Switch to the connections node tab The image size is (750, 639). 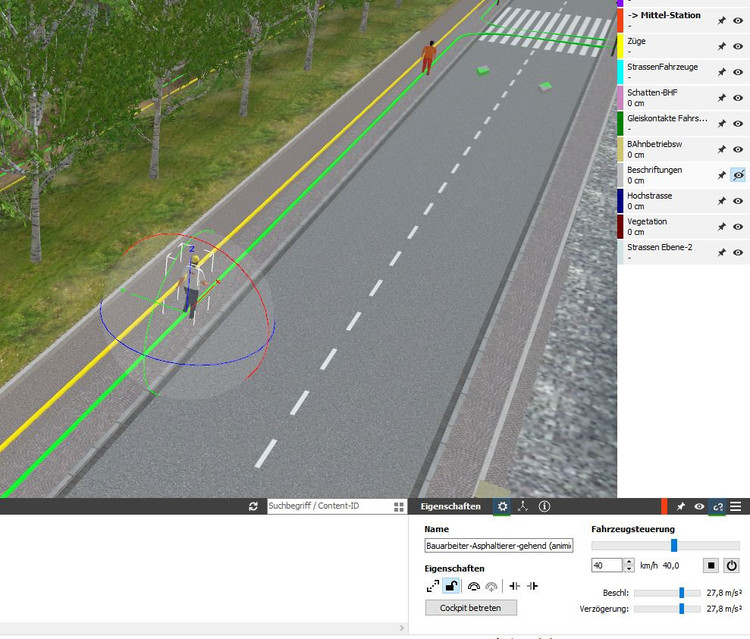coord(523,507)
